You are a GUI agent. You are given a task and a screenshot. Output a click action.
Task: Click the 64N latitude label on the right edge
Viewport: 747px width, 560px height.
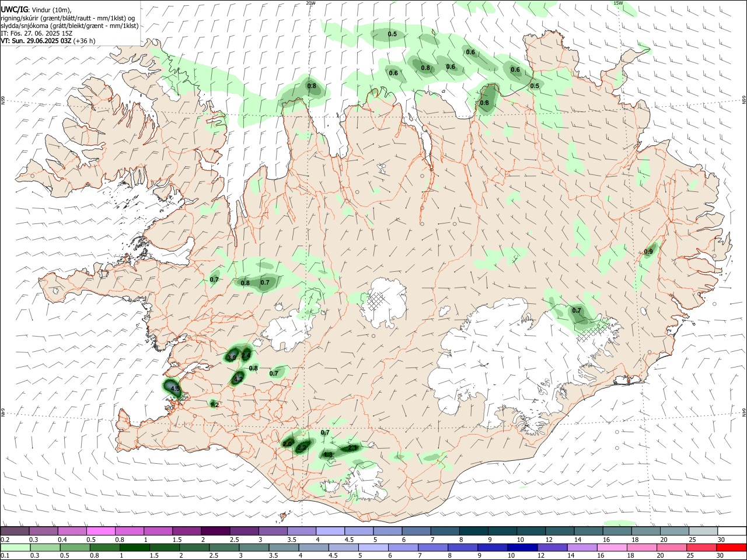tap(744, 412)
